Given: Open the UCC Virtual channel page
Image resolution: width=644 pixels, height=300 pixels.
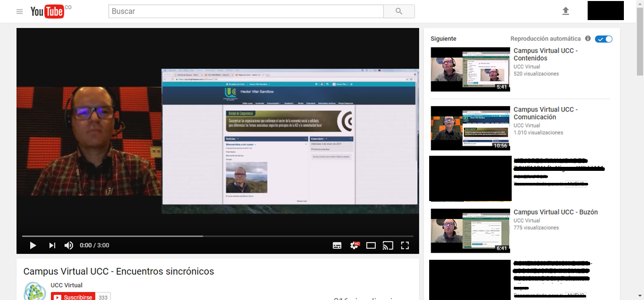Looking at the screenshot, I should pyautogui.click(x=66, y=285).
